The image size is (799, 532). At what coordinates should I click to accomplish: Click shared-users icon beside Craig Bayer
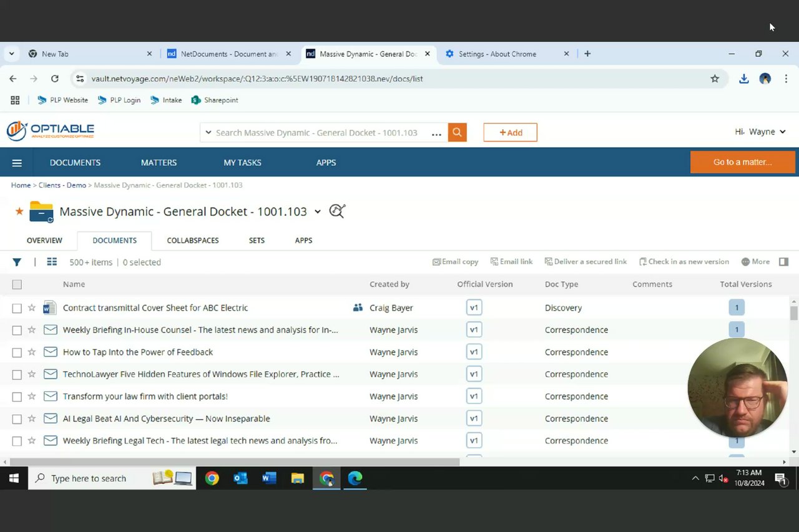click(x=358, y=307)
